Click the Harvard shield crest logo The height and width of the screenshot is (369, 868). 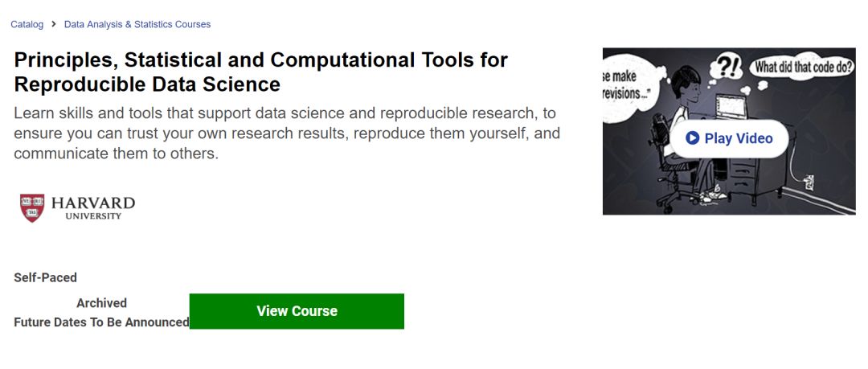pos(32,207)
